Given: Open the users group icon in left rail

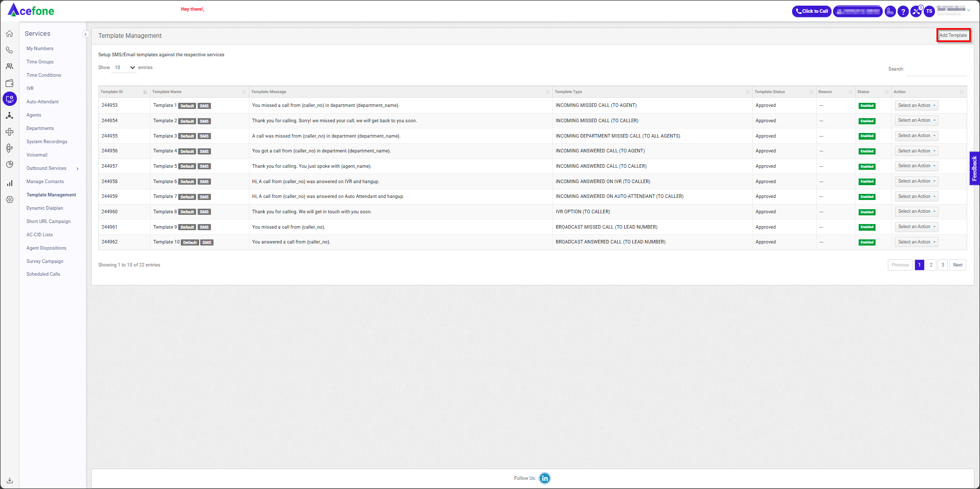Looking at the screenshot, I should [9, 66].
